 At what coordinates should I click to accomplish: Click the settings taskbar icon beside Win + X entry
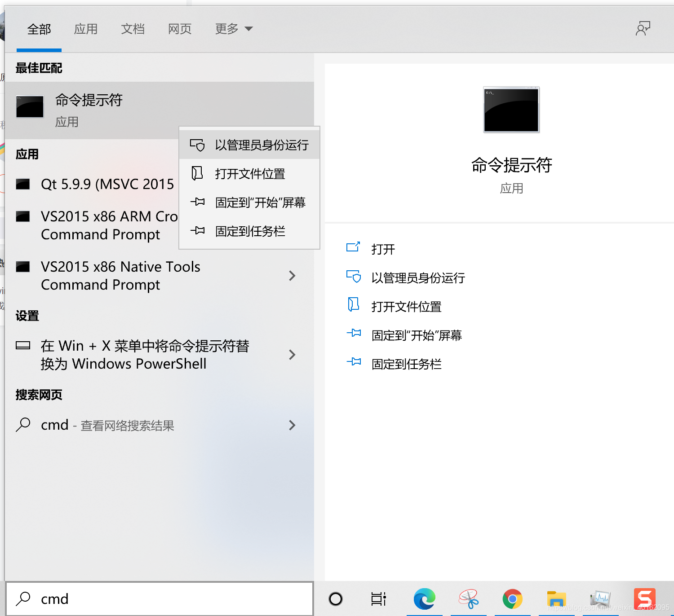(23, 345)
